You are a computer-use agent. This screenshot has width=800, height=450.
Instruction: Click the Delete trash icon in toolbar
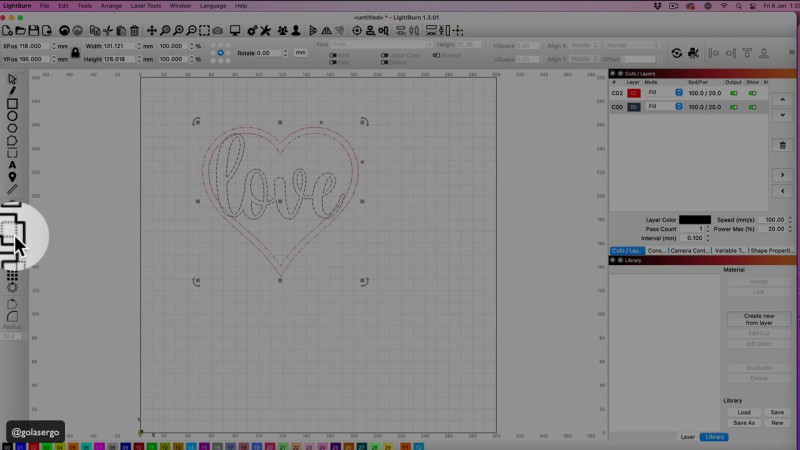click(x=136, y=30)
